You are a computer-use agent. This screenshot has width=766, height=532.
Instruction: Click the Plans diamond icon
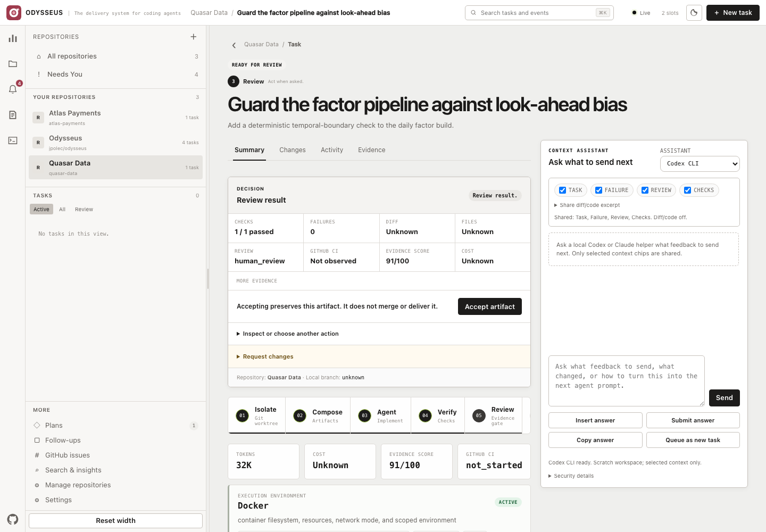(x=37, y=425)
